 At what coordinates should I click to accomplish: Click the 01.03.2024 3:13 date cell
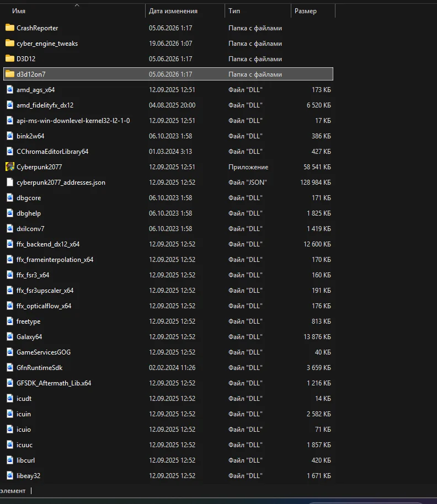tap(170, 152)
